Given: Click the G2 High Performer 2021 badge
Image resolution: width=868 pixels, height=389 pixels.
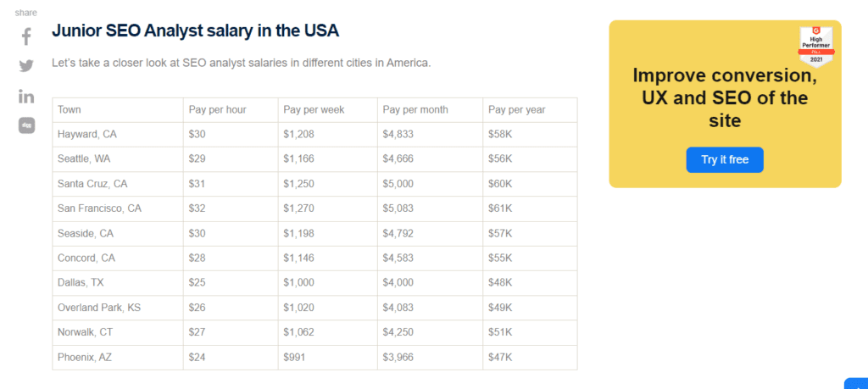Looking at the screenshot, I should [x=816, y=47].
